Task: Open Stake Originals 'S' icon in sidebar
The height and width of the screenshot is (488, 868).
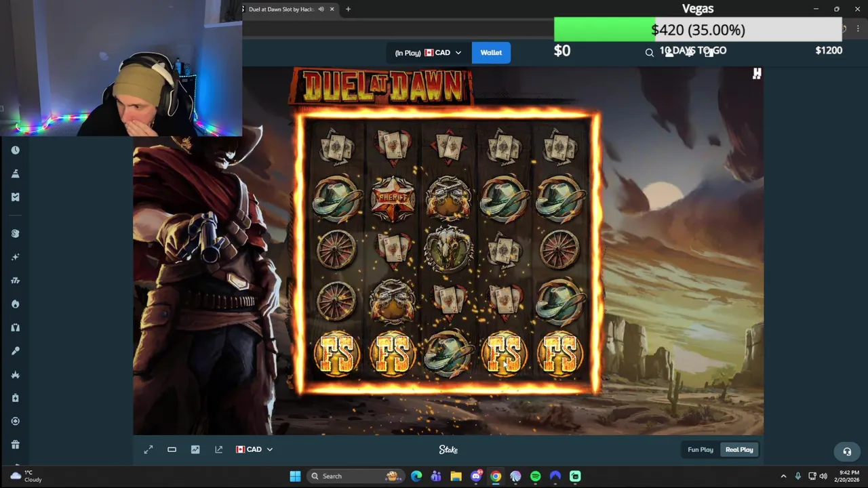Action: 15,234
